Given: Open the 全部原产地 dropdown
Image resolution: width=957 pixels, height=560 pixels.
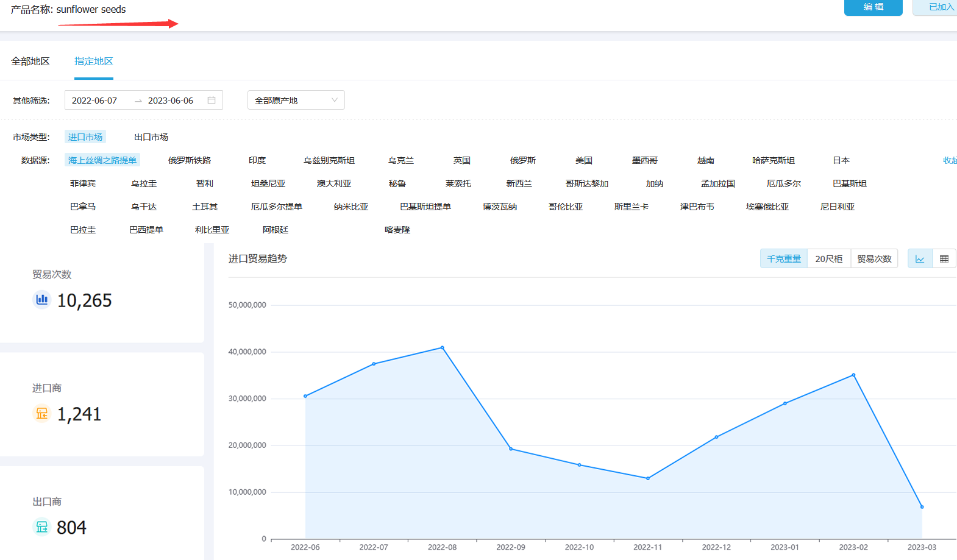Looking at the screenshot, I should (x=296, y=101).
